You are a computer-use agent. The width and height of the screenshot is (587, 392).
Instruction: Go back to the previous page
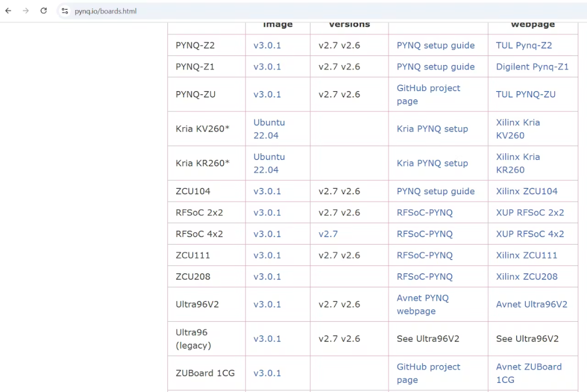pos(8,11)
